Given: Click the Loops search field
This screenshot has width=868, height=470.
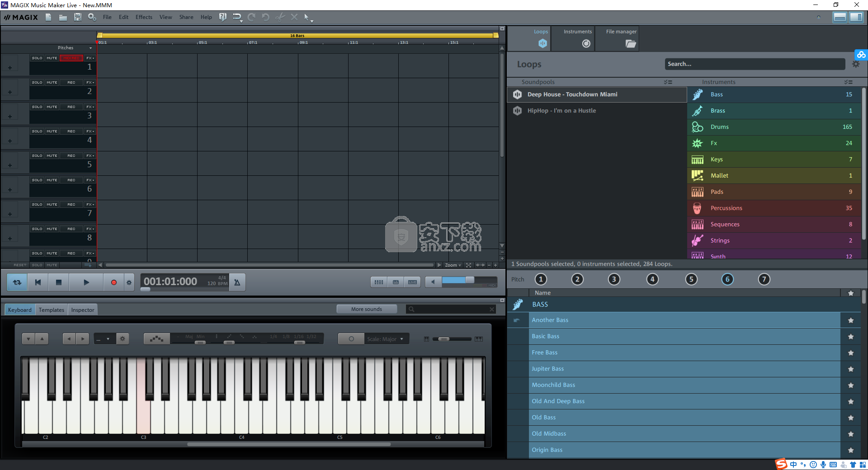Looking at the screenshot, I should [755, 64].
